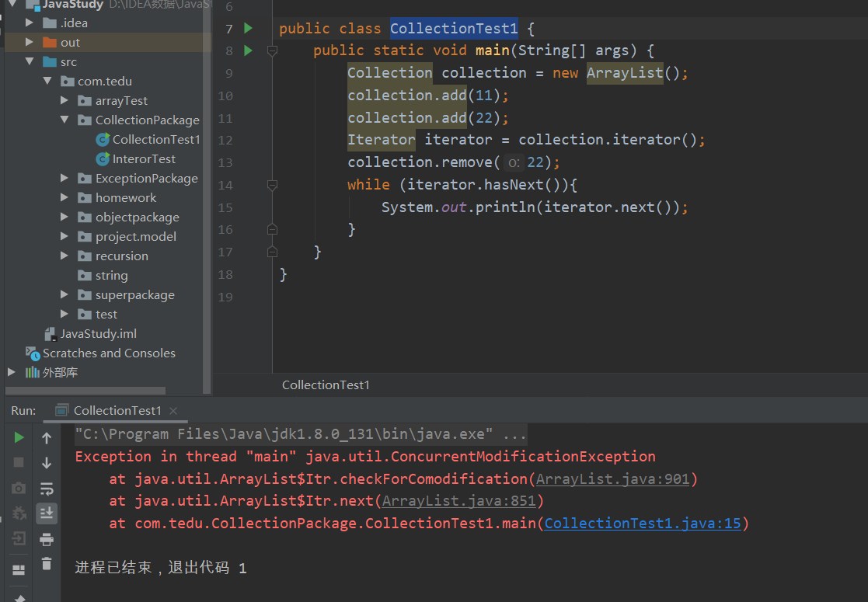Screen dimensions: 868x602
Task: Click fold end marker on line 16
Action: coord(272,229)
